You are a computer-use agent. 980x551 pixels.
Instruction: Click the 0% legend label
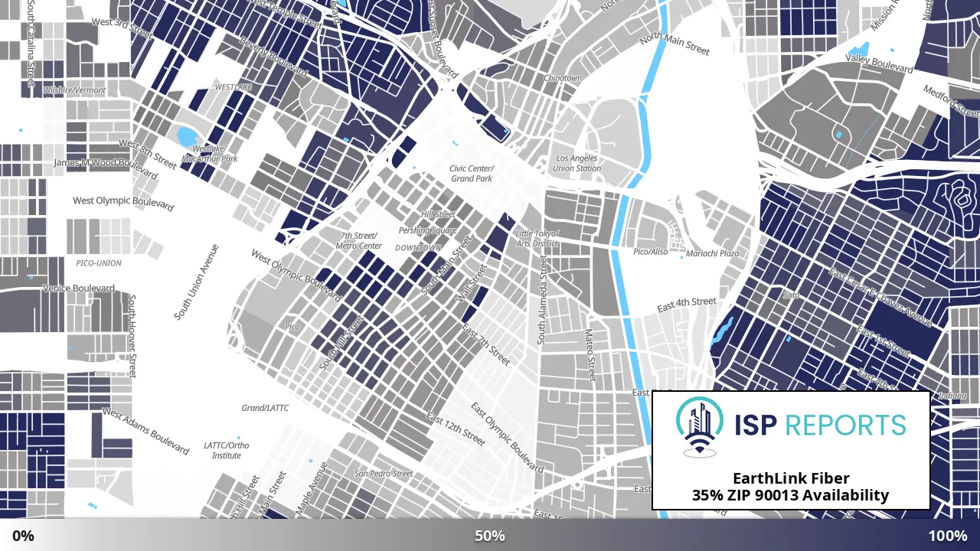[23, 536]
